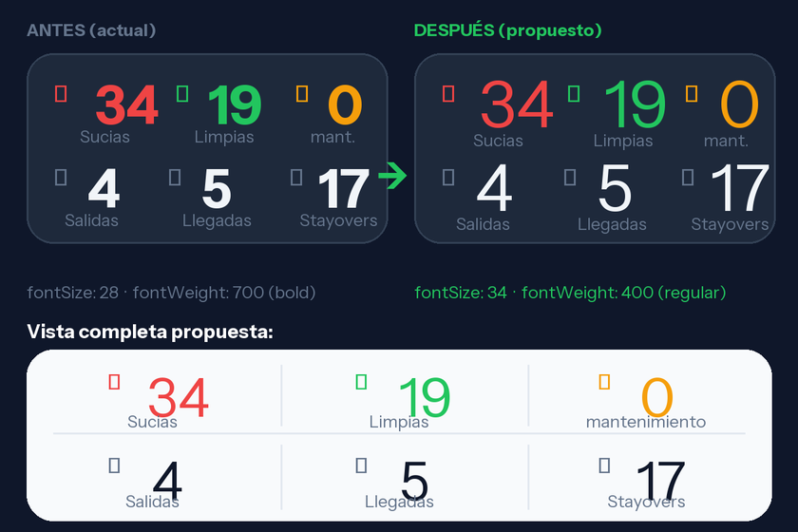Click the green arrow between the two panels
The image size is (798, 532).
pos(391,176)
